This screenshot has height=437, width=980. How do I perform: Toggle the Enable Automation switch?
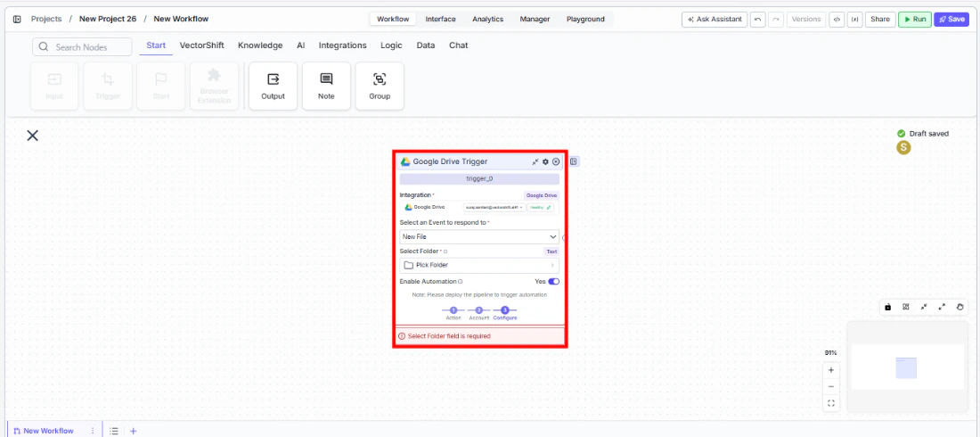pyautogui.click(x=554, y=282)
